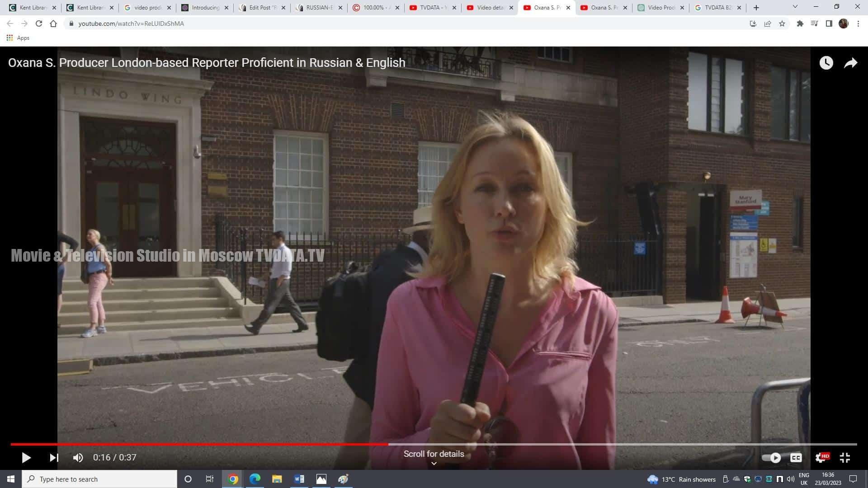
Task: Click the video title text
Action: tap(207, 62)
